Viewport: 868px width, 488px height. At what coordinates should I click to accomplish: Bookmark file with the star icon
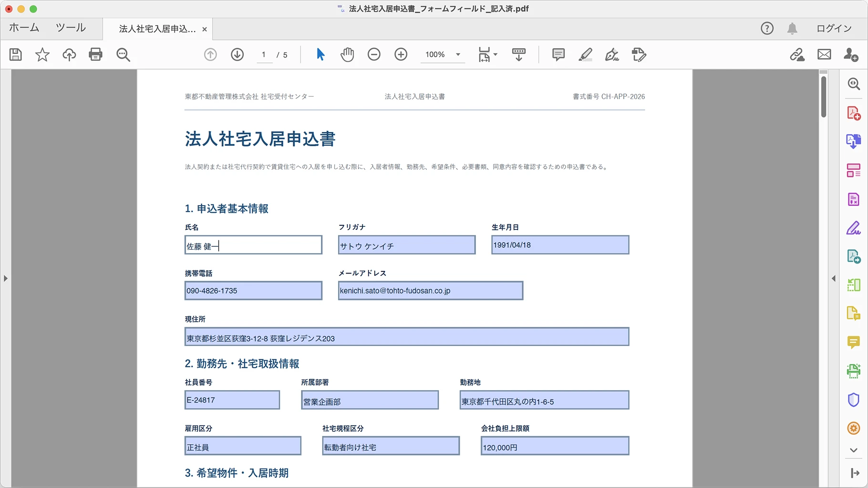point(42,55)
